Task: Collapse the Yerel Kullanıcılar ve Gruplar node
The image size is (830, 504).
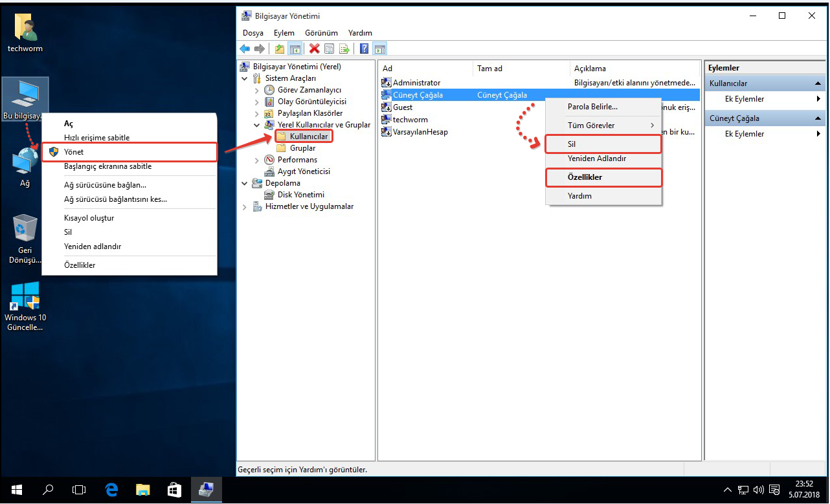Action: 257,125
